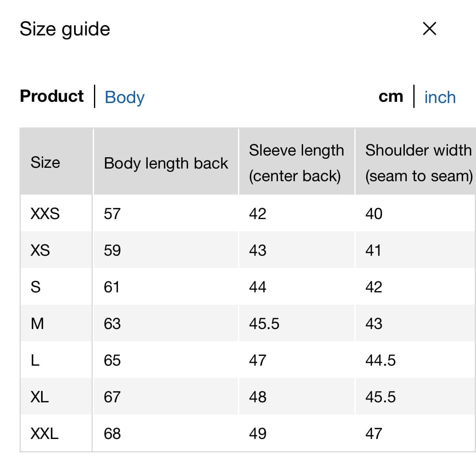This screenshot has width=476, height=474.
Task: Click the Sleeve length column header
Action: [x=296, y=163]
